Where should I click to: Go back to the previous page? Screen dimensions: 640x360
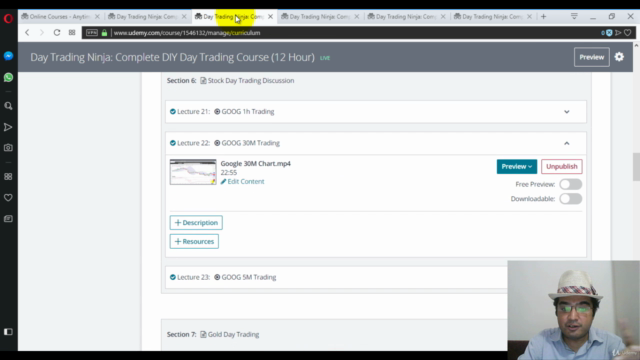coord(27,33)
